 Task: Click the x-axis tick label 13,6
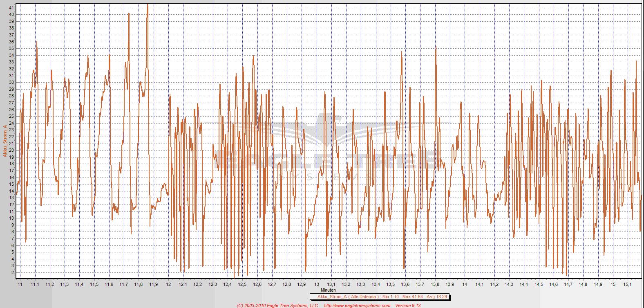coord(405,284)
